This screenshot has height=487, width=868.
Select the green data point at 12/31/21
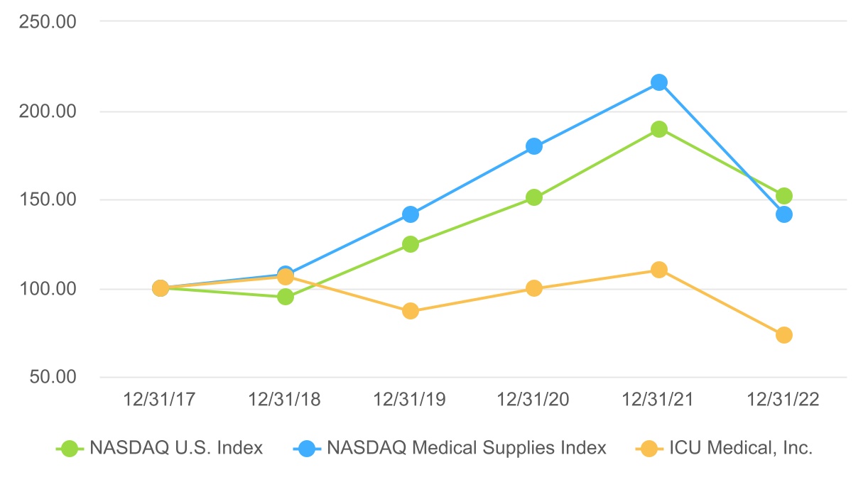point(659,129)
